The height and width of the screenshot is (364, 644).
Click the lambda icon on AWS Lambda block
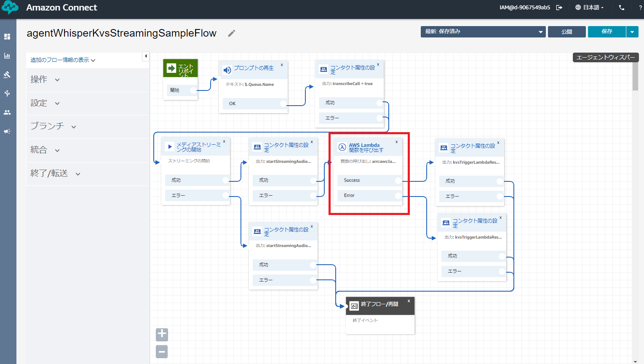point(342,147)
